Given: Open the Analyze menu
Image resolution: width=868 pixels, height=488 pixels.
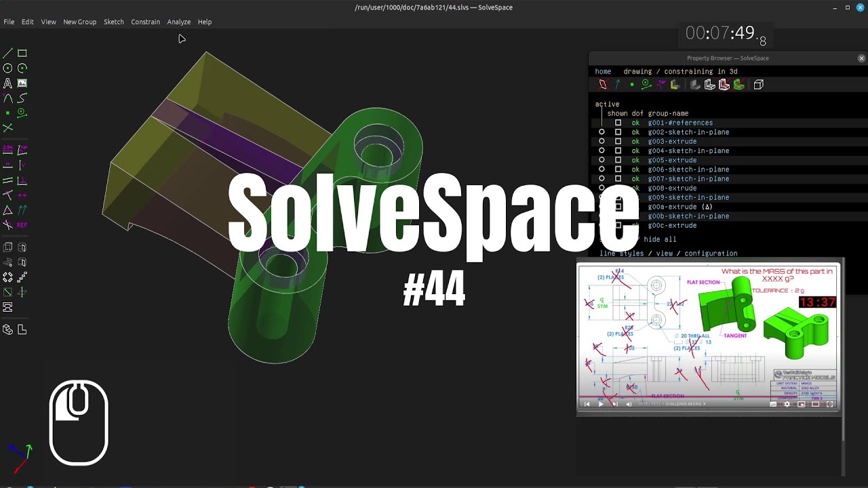Looking at the screenshot, I should [x=179, y=22].
